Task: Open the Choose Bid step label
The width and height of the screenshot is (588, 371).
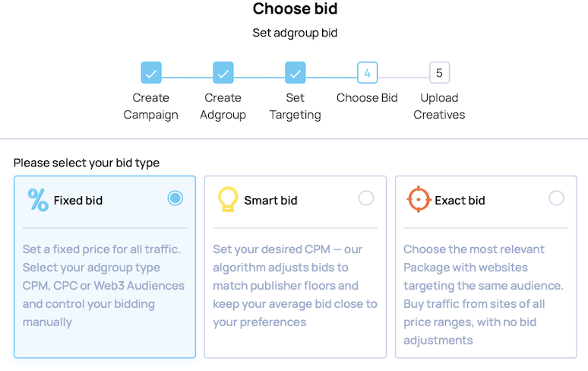Action: pos(368,98)
